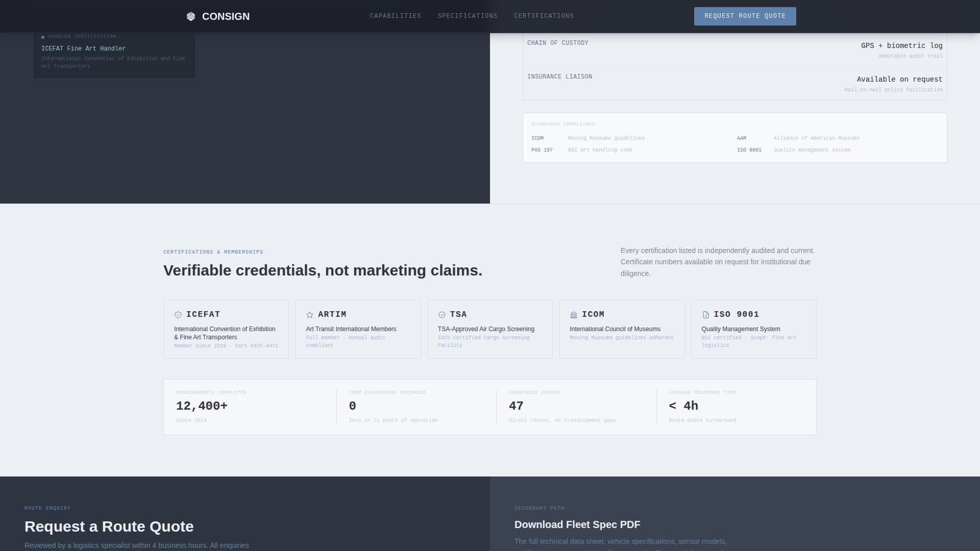Click the 'Zero in 11 years of operation' caption
The height and width of the screenshot is (551, 980).
click(x=393, y=420)
